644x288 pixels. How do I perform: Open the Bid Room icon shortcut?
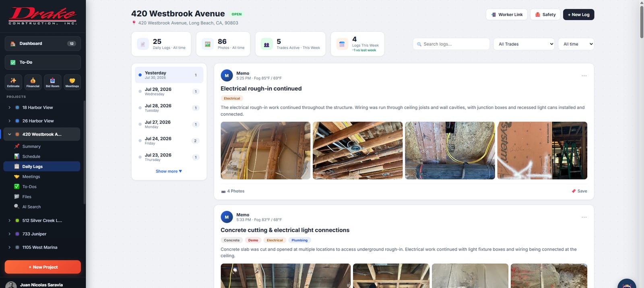52,82
